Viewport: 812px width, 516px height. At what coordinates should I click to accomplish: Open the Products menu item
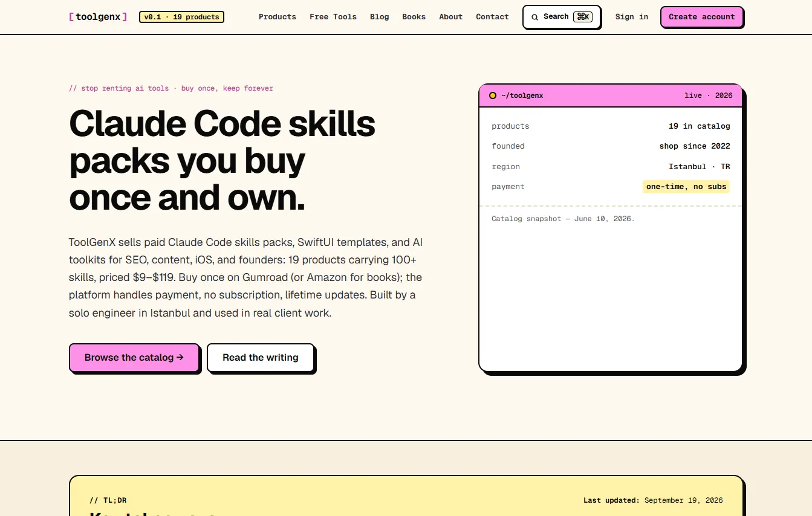point(278,17)
